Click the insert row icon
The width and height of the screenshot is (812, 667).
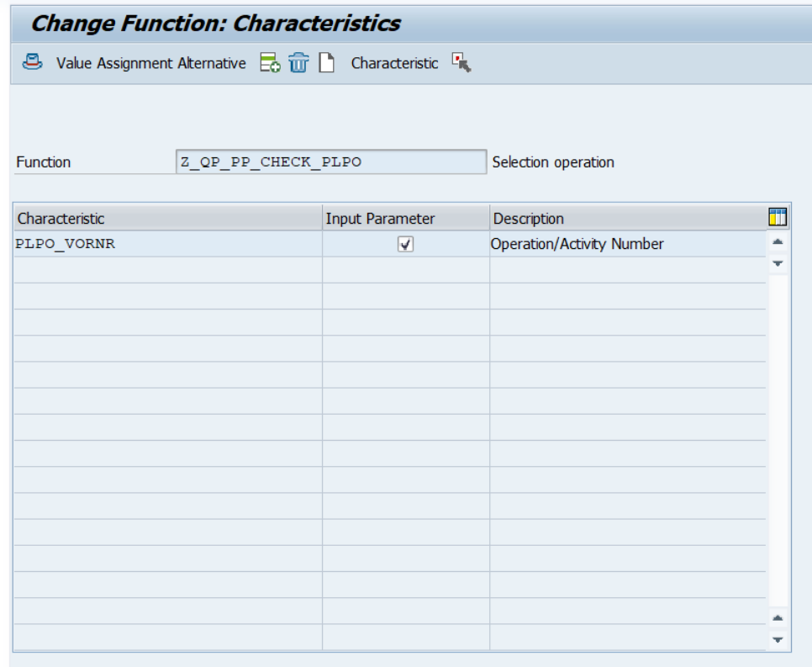(269, 63)
